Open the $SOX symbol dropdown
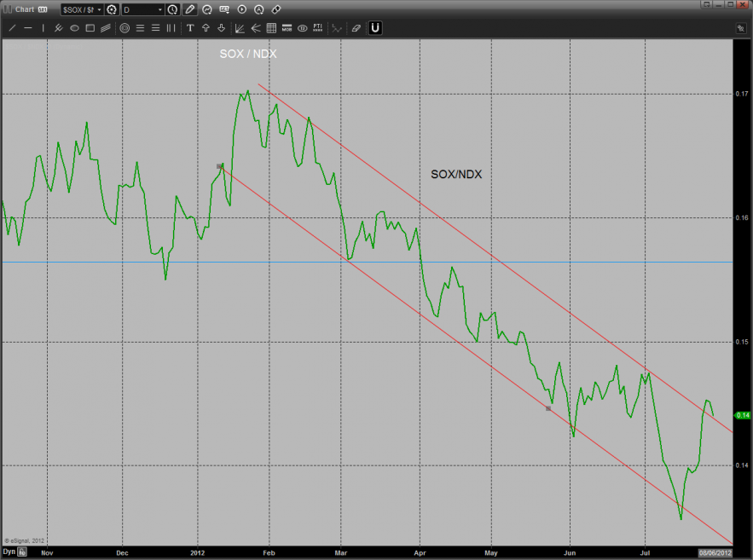 click(82, 9)
